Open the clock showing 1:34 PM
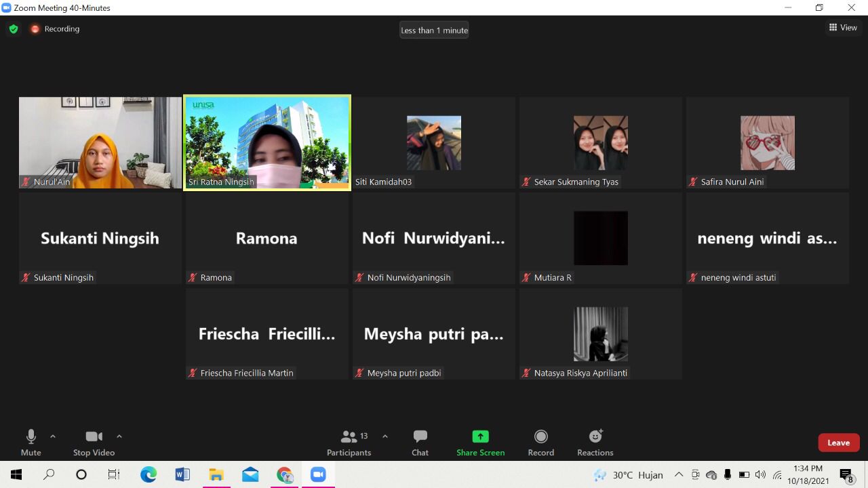 [808, 475]
